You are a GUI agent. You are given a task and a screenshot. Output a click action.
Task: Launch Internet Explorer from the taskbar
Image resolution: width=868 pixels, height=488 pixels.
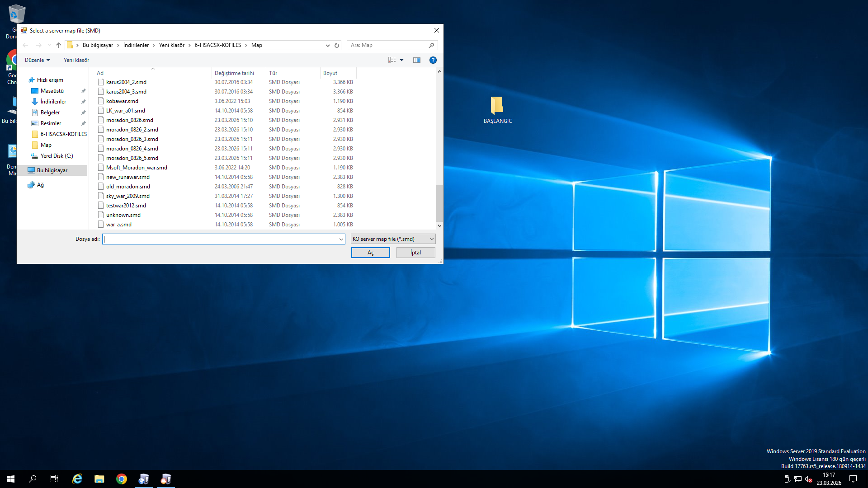[x=77, y=479]
